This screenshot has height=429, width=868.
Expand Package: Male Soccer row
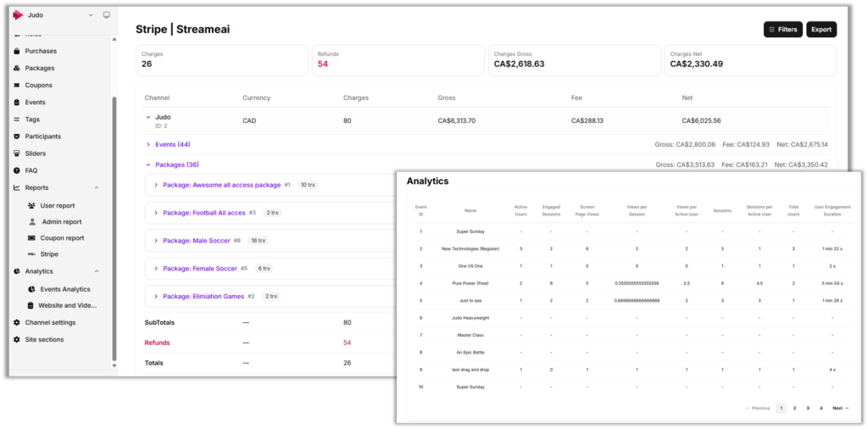[x=156, y=241]
